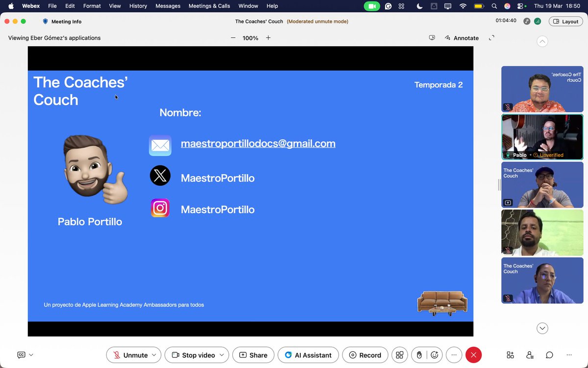The height and width of the screenshot is (368, 588).
Task: Open audio options arrow next to Unmute
Action: pos(154,355)
